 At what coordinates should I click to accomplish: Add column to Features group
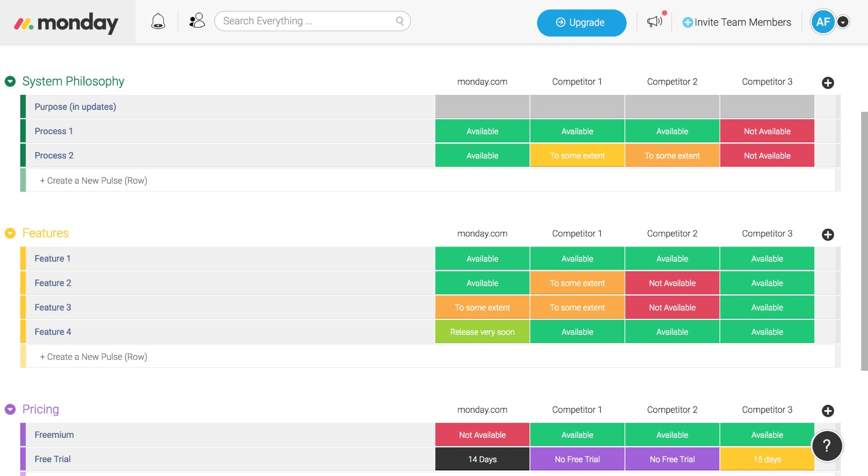828,235
